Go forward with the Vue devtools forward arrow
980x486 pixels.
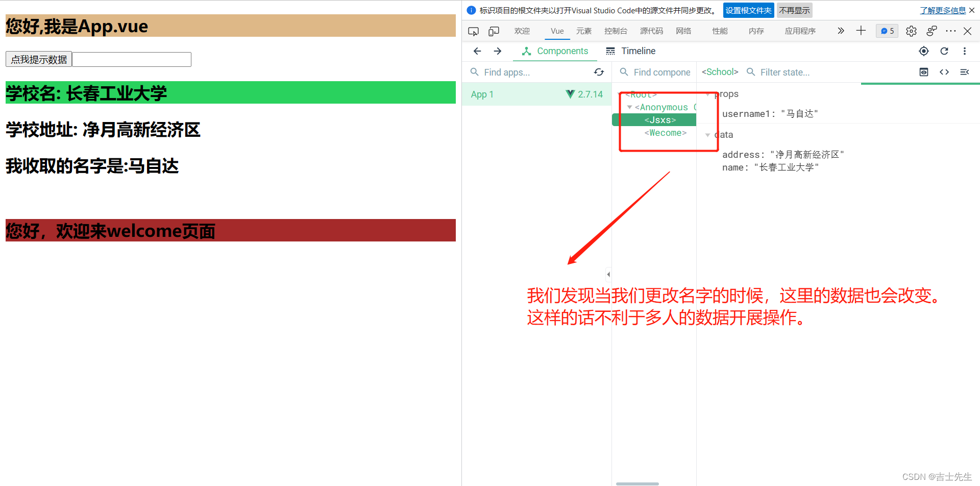point(498,51)
